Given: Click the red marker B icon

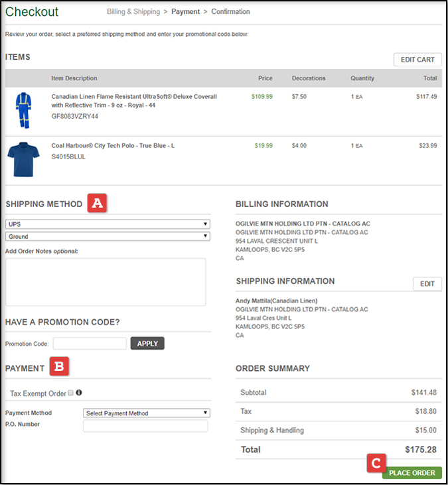Looking at the screenshot, I should click(60, 367).
